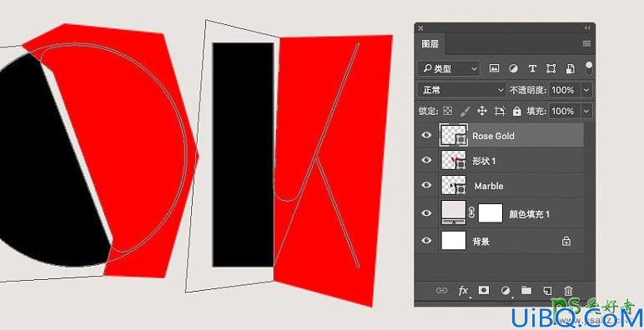Open the Layers panel flyout menu

[586, 44]
